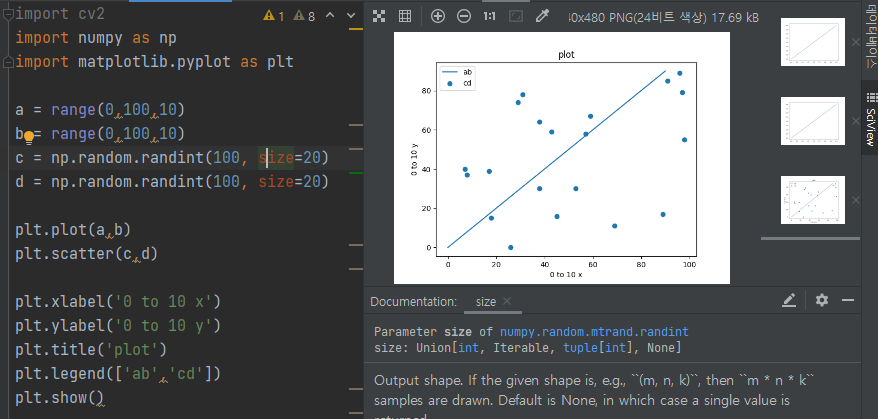
Task: Click the plt.ylabel('0 to 10 y') line
Action: (118, 326)
